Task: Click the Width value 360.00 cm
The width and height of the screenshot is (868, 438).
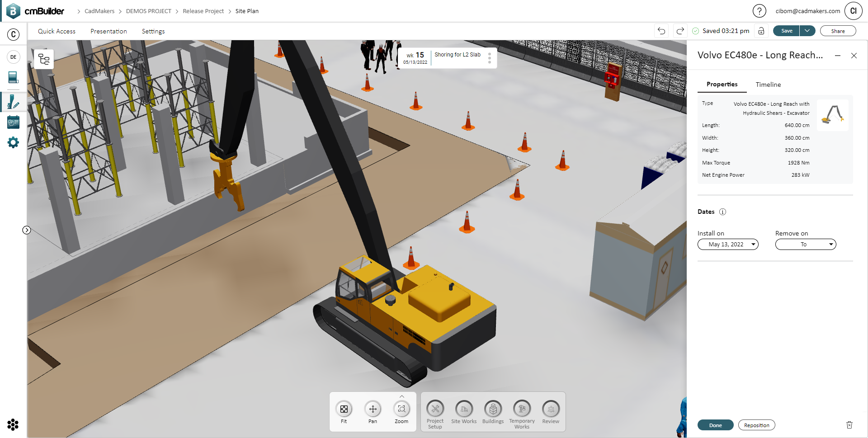Action: (797, 138)
